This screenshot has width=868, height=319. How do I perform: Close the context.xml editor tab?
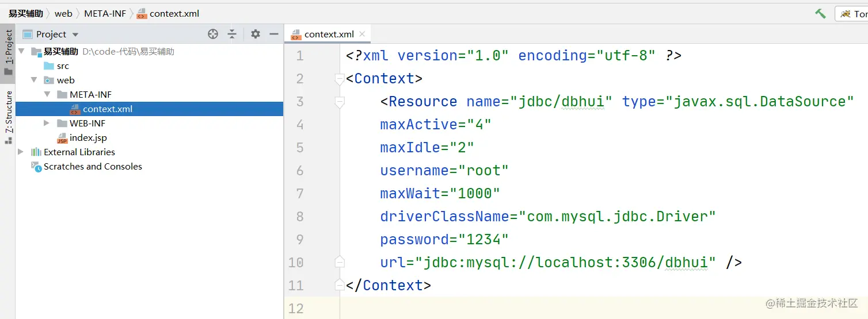tap(362, 34)
